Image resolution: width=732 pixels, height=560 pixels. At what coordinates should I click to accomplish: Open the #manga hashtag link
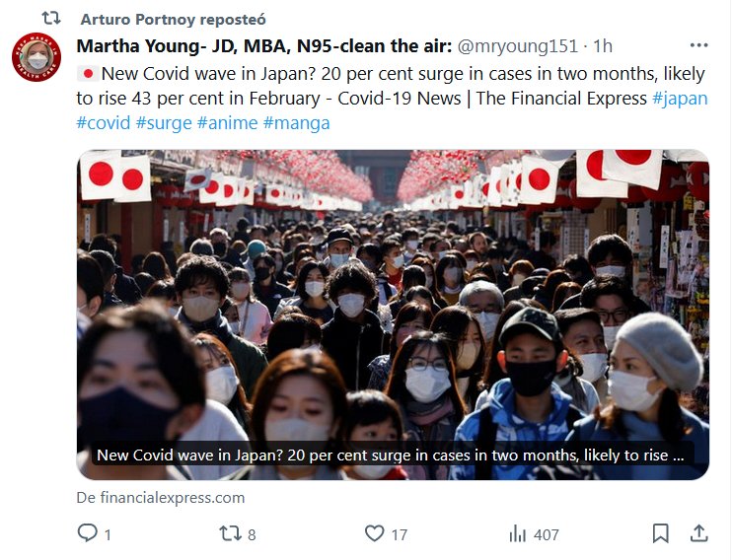pos(296,122)
